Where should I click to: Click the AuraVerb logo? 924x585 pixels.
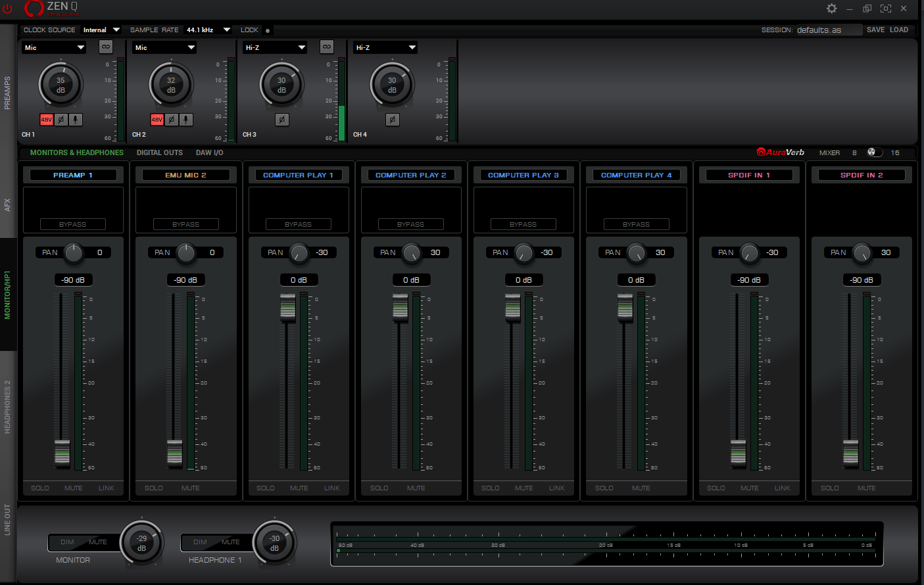[781, 152]
